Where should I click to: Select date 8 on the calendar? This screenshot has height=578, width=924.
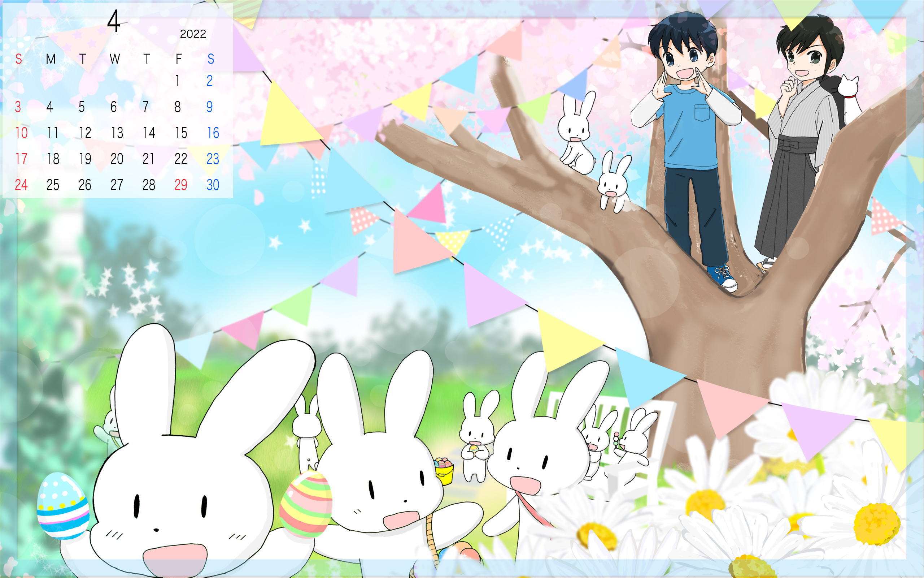point(178,107)
